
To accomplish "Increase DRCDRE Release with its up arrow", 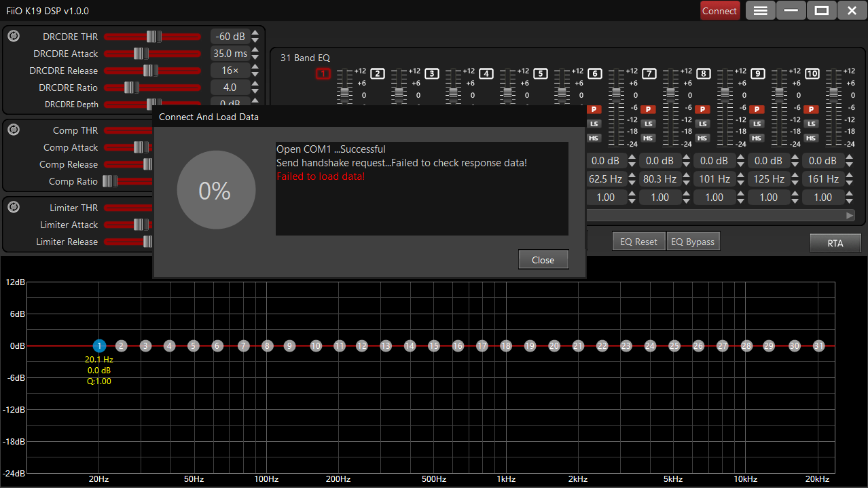I will coord(255,67).
